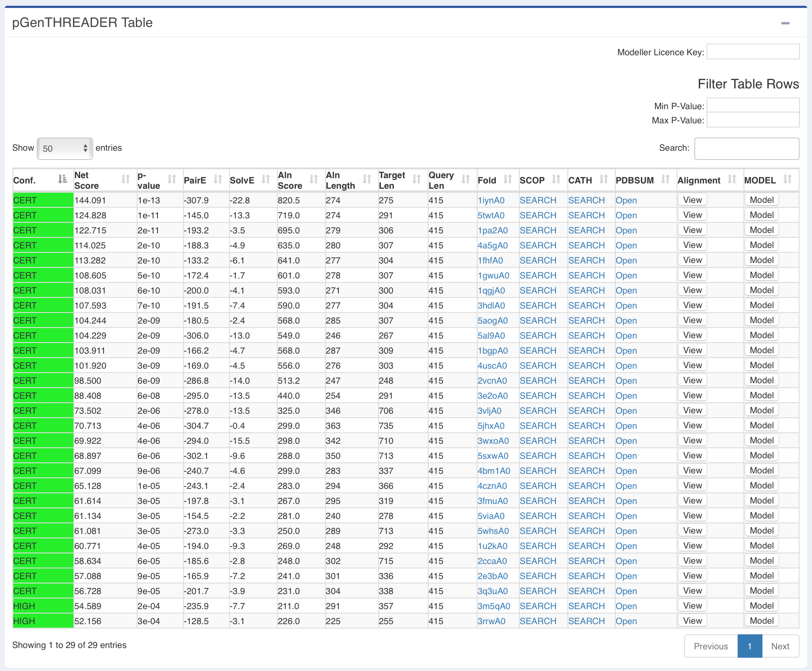Open fold link 3m5qA0
Viewport: 812px width, 671px height.
click(494, 606)
